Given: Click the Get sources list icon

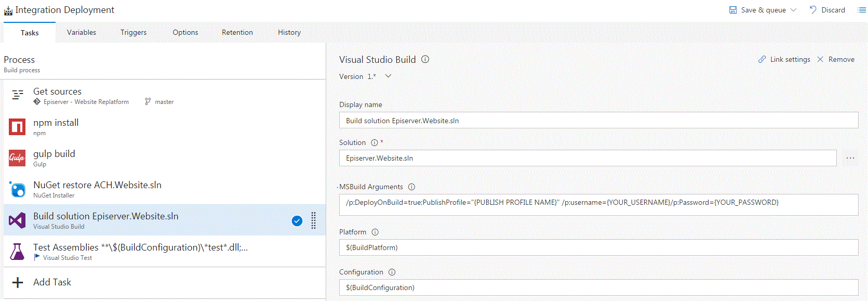Looking at the screenshot, I should coord(18,95).
